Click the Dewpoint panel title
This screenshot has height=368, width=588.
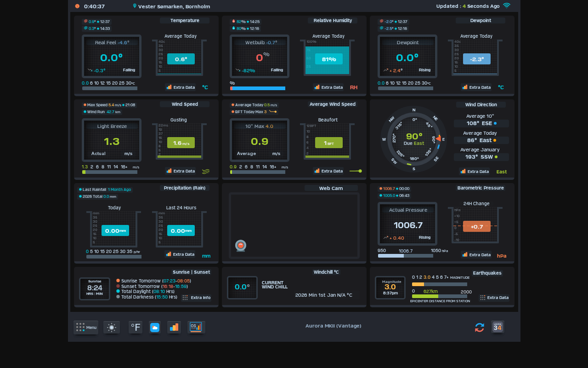(x=481, y=21)
